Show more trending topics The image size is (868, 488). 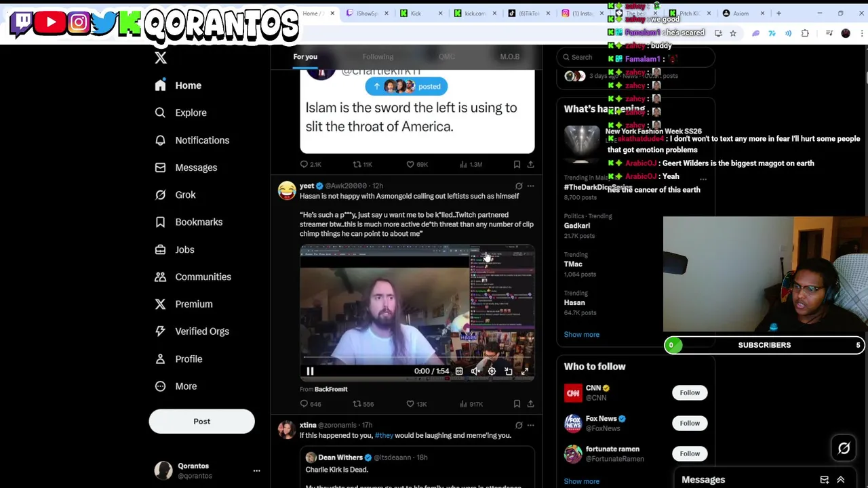(x=581, y=335)
